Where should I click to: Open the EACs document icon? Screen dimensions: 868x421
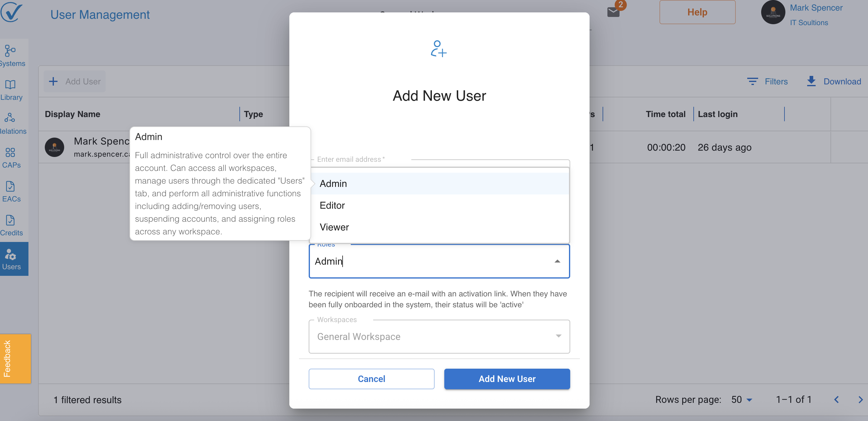tap(11, 187)
